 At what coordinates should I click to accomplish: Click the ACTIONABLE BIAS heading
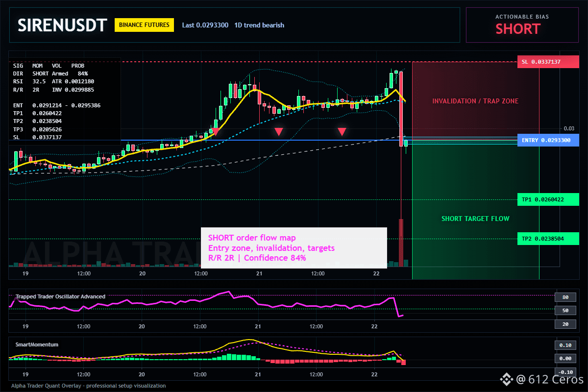522,17
